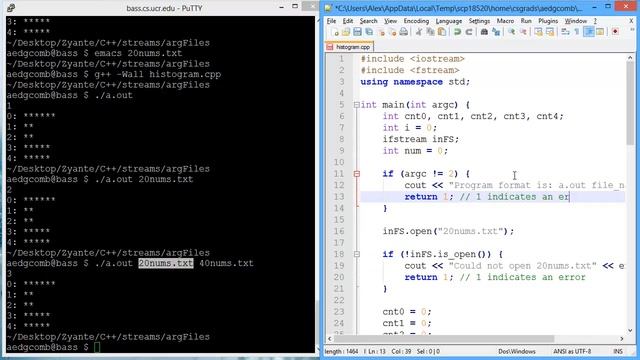This screenshot has height=360, width=640.
Task: Click the close X next to menu bar
Action: [631, 21]
